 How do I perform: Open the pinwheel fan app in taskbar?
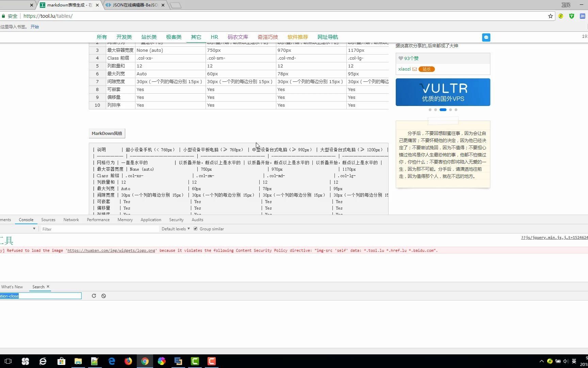click(x=26, y=361)
